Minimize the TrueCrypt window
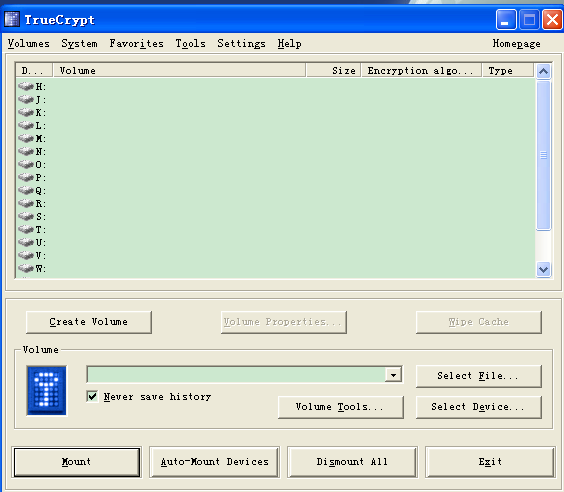The width and height of the screenshot is (564, 492). coord(506,19)
